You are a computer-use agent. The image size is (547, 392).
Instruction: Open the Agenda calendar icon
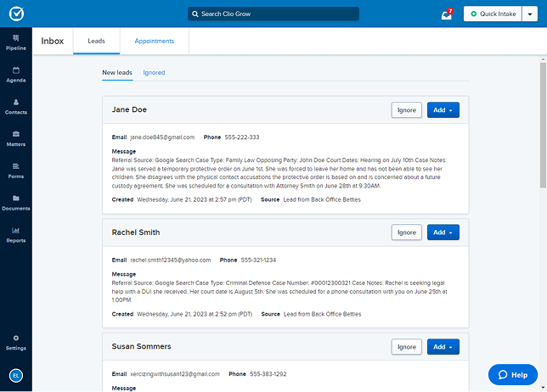point(16,70)
